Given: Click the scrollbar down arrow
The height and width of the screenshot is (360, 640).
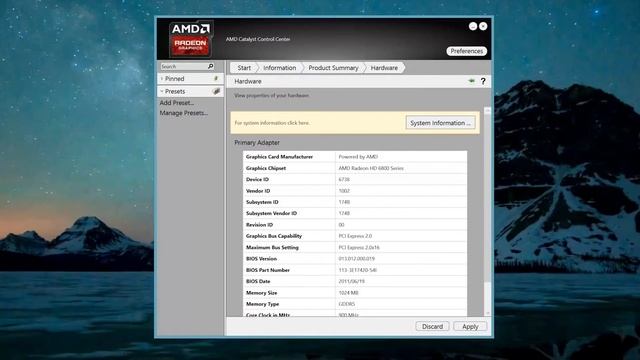Looking at the screenshot, I should 487,313.
